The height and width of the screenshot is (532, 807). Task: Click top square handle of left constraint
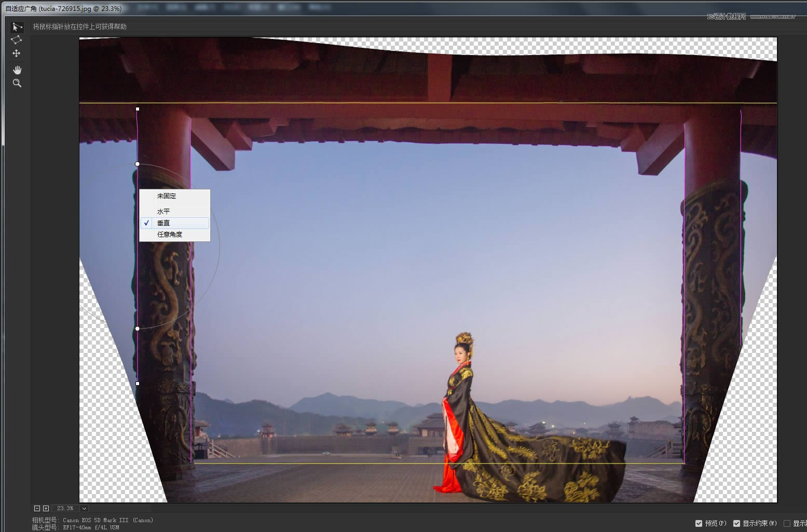(138, 109)
